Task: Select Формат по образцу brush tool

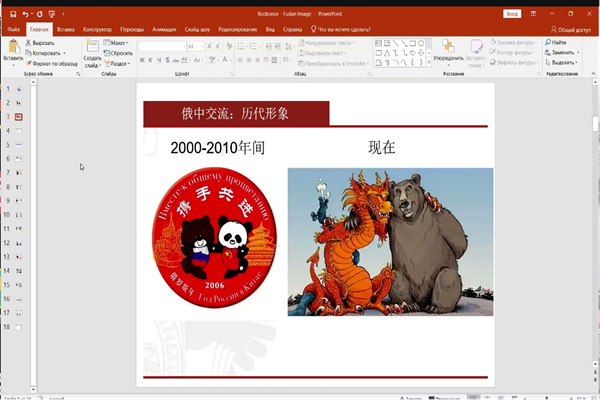Action: pyautogui.click(x=52, y=64)
